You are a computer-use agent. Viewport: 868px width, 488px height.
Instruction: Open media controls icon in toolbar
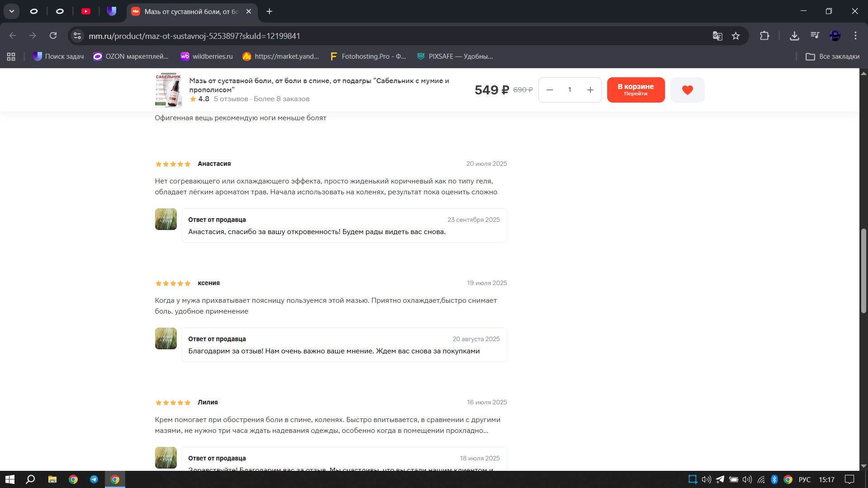point(815,36)
